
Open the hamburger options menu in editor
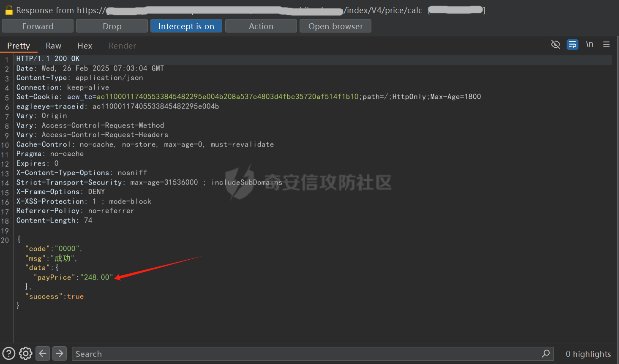[606, 44]
